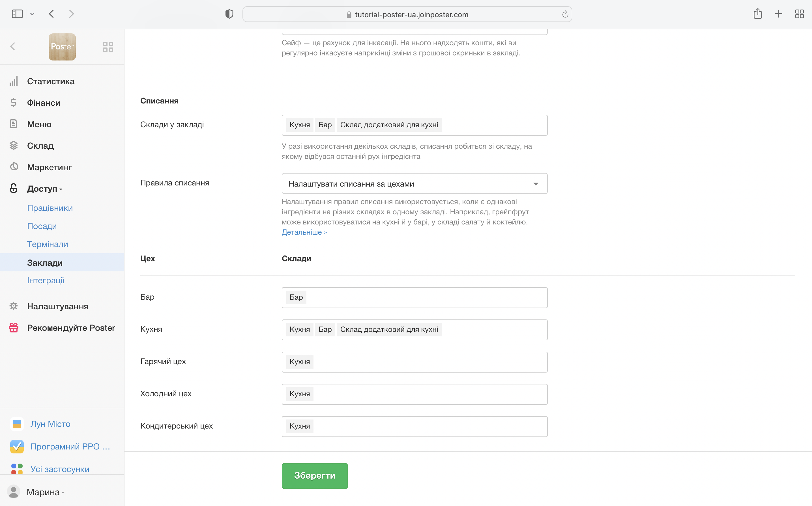Click the Finances dollar icon

(x=13, y=103)
